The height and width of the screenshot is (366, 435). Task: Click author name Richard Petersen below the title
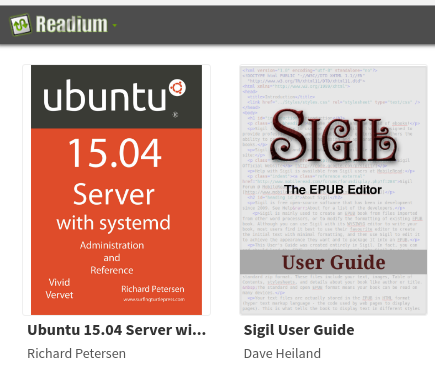point(76,353)
